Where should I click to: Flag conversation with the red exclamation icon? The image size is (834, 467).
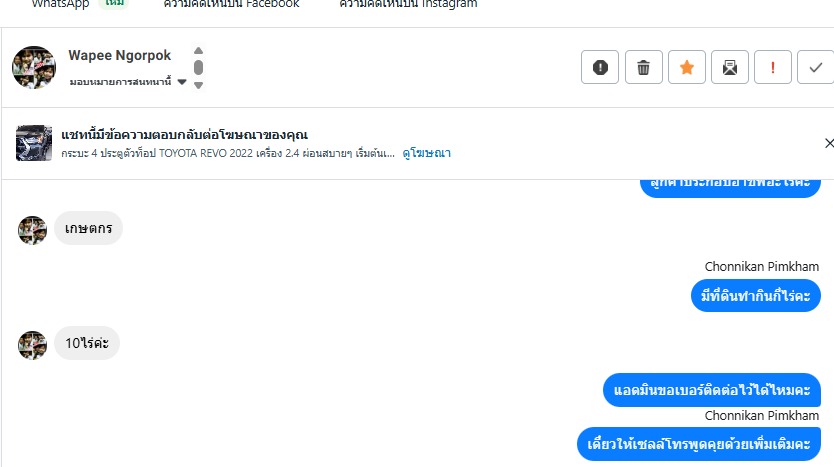(773, 67)
